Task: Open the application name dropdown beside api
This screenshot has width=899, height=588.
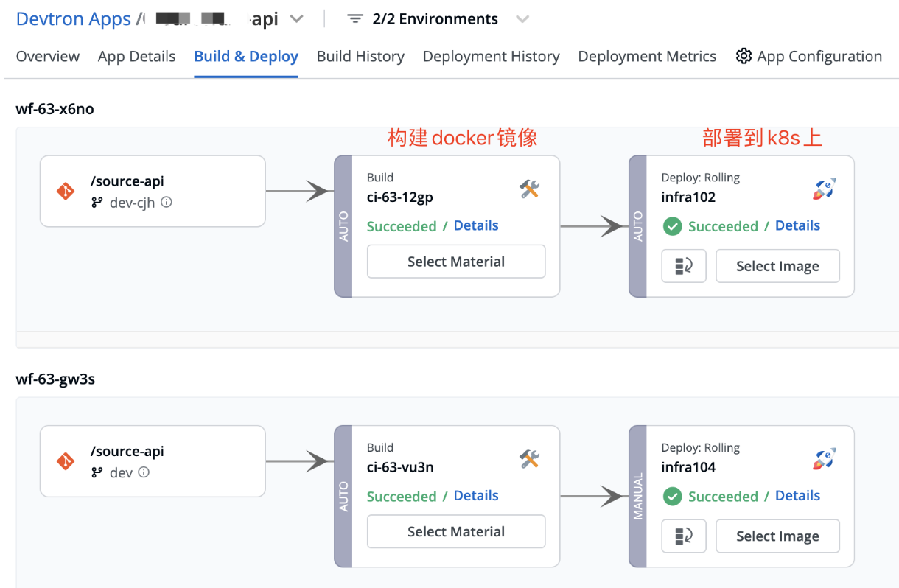Action: coord(296,18)
